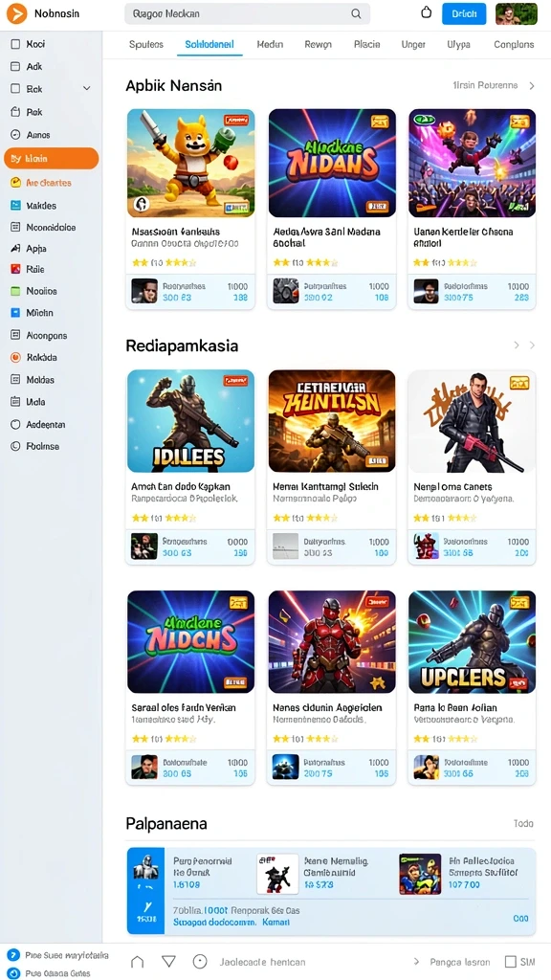The height and width of the screenshot is (980, 551).
Task: Click the circle dot icon in bottom bar
Action: point(200,961)
